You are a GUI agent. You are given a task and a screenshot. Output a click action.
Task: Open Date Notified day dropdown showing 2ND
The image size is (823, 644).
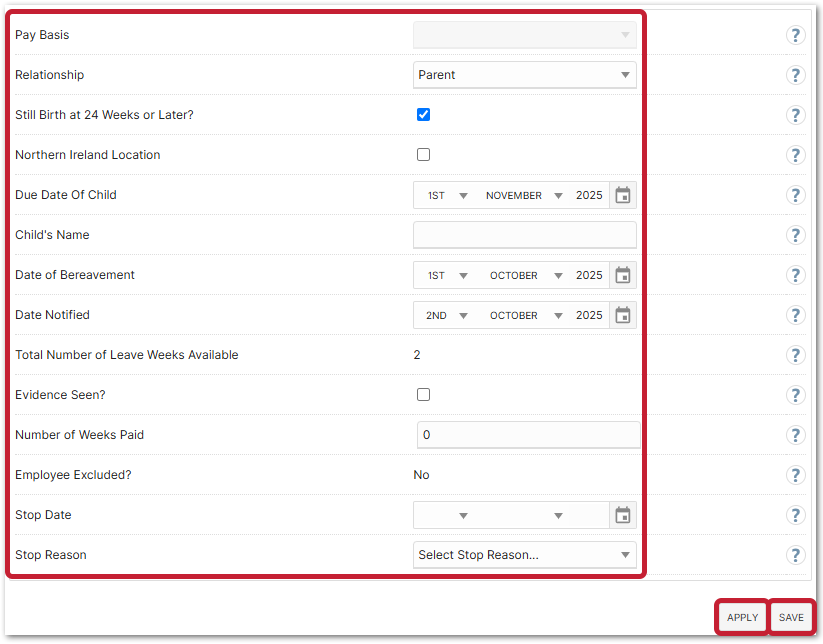point(445,315)
